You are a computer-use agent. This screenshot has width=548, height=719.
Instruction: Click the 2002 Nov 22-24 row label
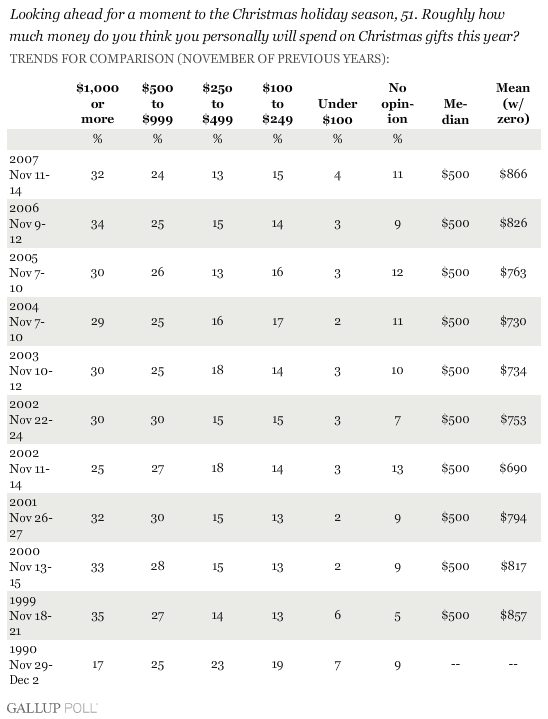coord(31,420)
